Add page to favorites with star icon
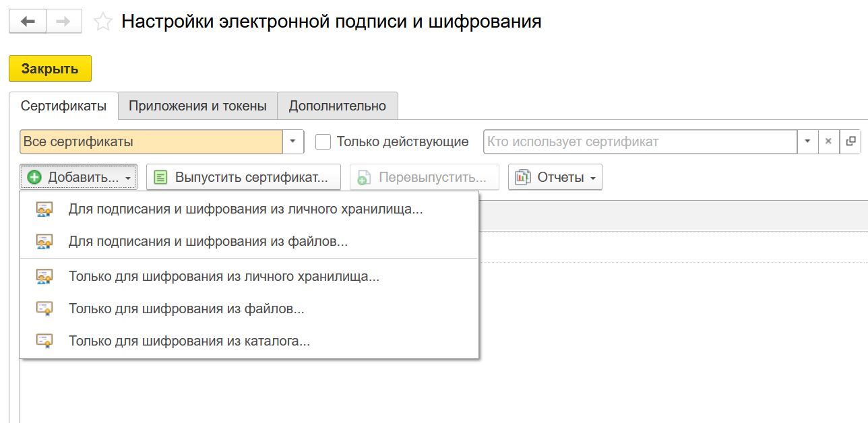 coord(103,22)
